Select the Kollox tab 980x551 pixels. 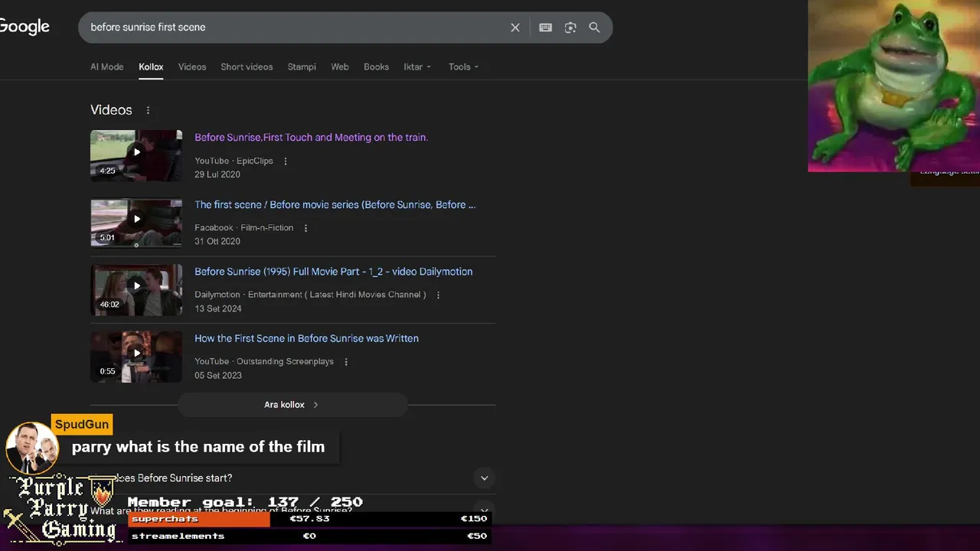[151, 67]
